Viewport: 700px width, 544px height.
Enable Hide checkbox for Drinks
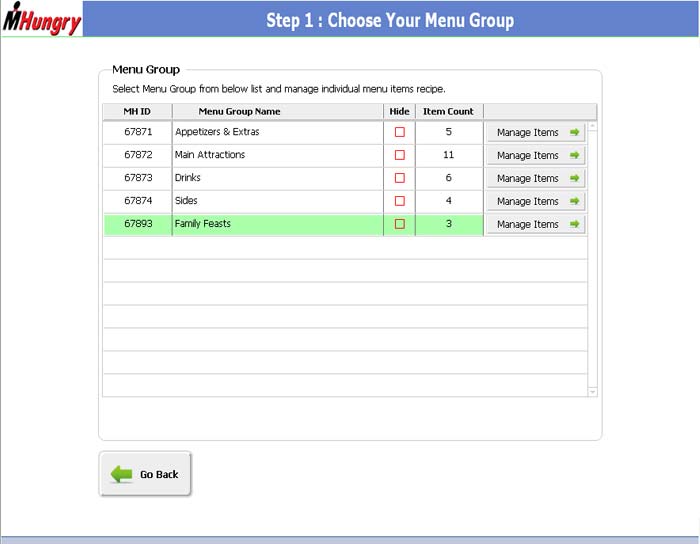coord(400,178)
